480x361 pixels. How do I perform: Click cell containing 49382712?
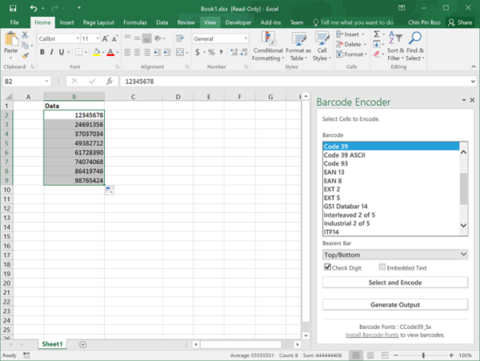74,143
